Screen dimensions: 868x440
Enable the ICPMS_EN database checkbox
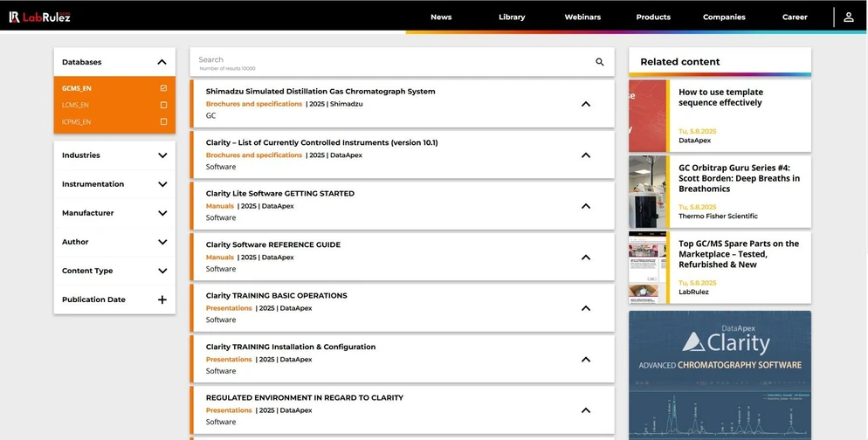click(x=163, y=121)
